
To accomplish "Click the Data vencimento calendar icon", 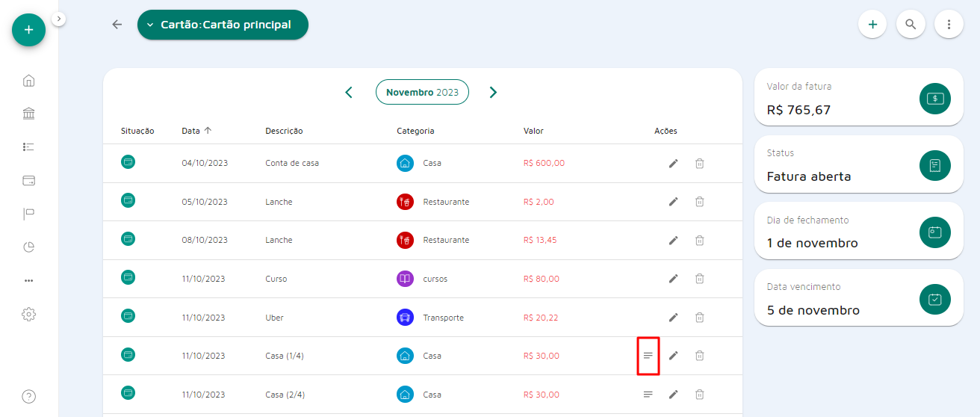I will 935,299.
